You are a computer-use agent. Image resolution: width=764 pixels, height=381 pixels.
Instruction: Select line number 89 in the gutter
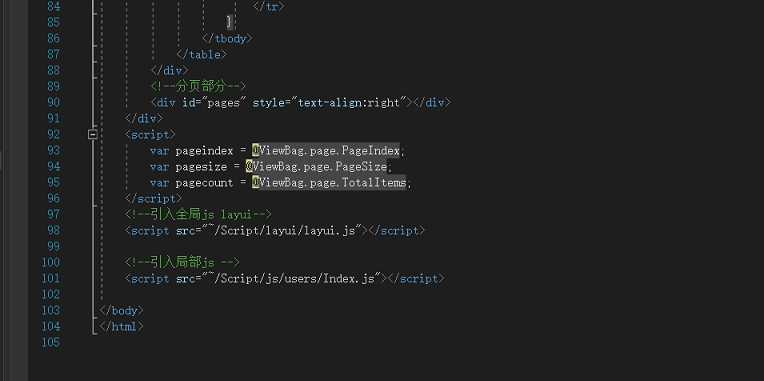click(54, 87)
